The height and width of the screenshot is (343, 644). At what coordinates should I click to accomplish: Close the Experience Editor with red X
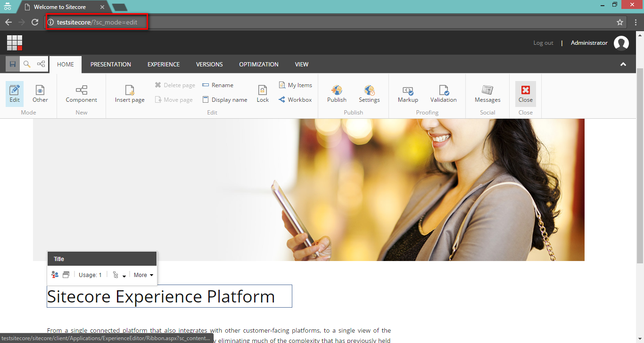point(526,93)
